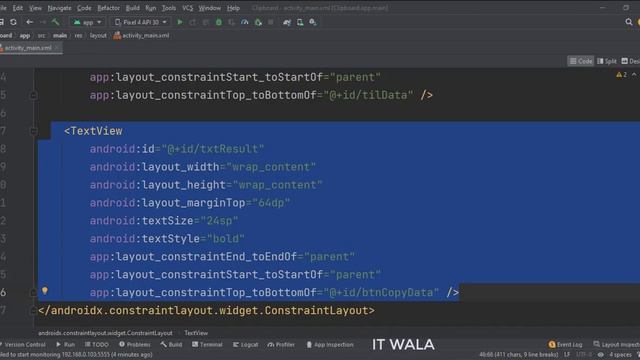
Task: Click the yellow lightbulb quick-fix icon
Action: (45, 291)
